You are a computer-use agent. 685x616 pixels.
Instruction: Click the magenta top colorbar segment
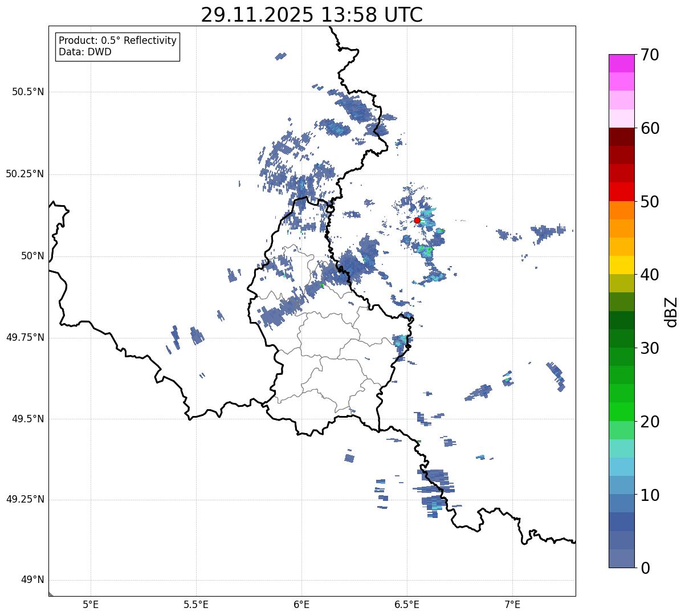click(622, 63)
